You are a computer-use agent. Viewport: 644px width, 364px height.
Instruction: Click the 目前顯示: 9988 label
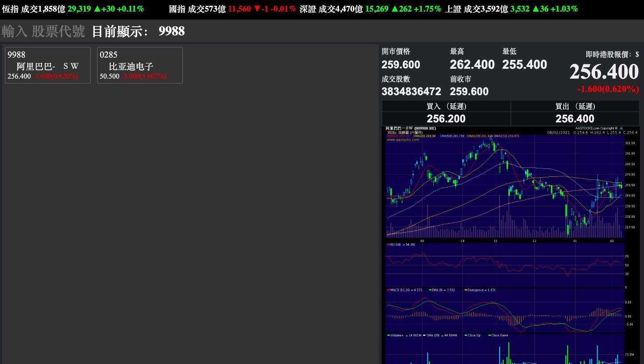(x=138, y=31)
